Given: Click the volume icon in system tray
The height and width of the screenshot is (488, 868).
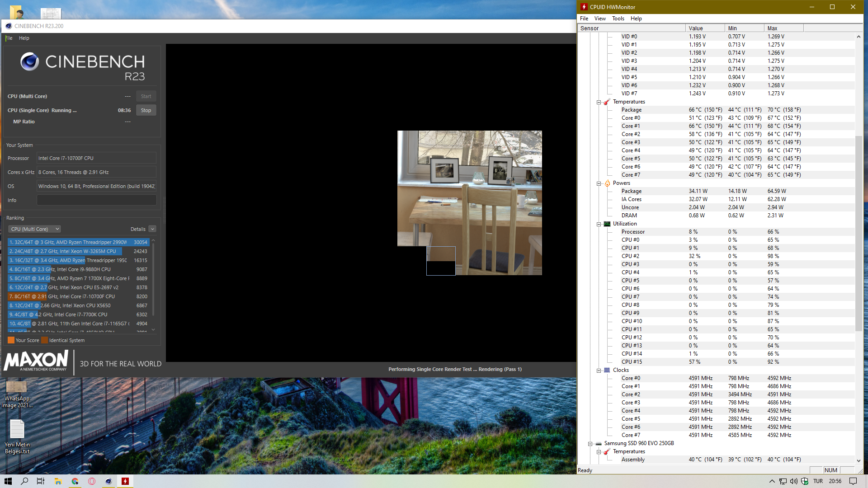Looking at the screenshot, I should [793, 481].
